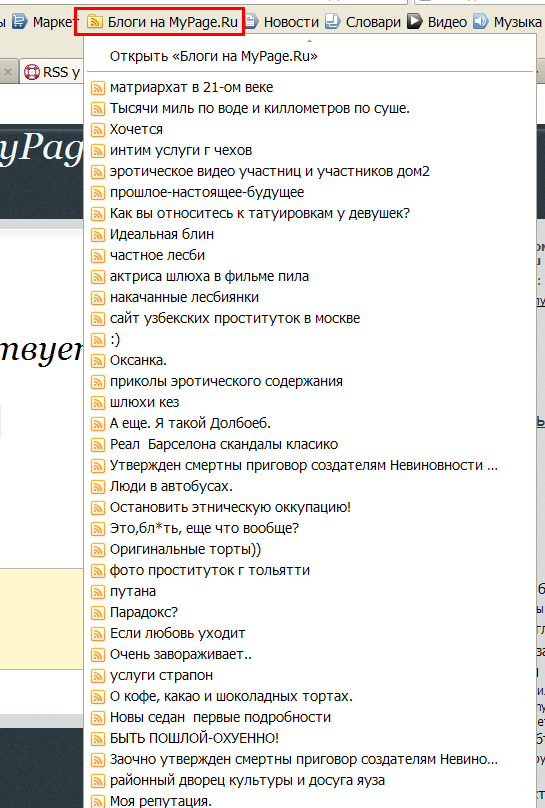The height and width of the screenshot is (808, 545).
Task: Open Очень завораживает.. feed entry
Action: pyautogui.click(x=309, y=654)
